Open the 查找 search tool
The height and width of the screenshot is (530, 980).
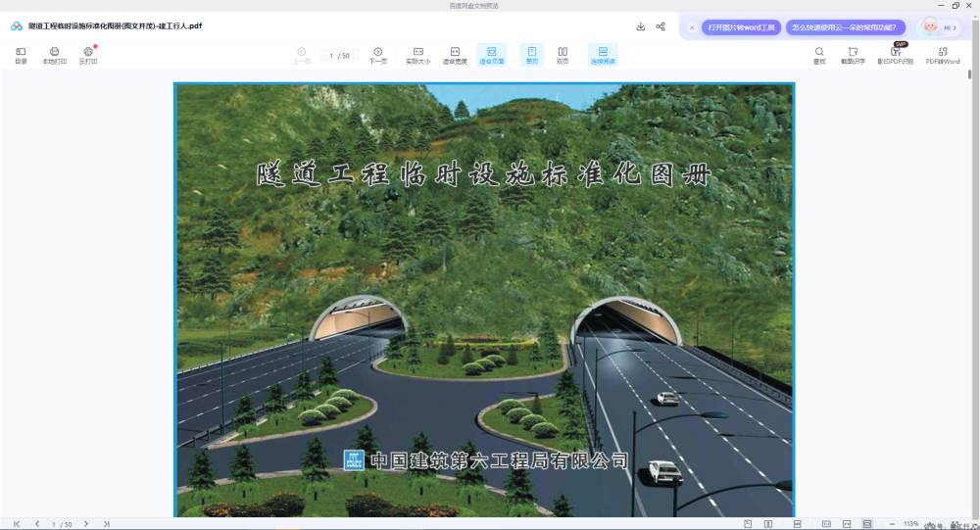click(x=818, y=56)
